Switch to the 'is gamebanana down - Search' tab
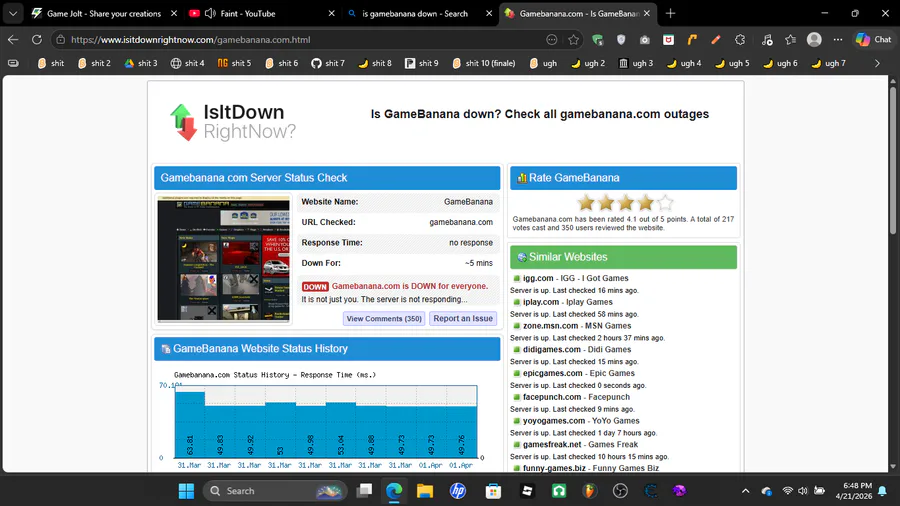 pos(414,13)
